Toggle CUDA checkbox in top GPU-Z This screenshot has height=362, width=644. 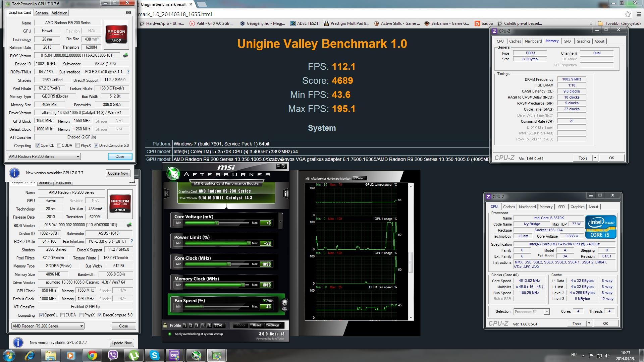(x=59, y=145)
